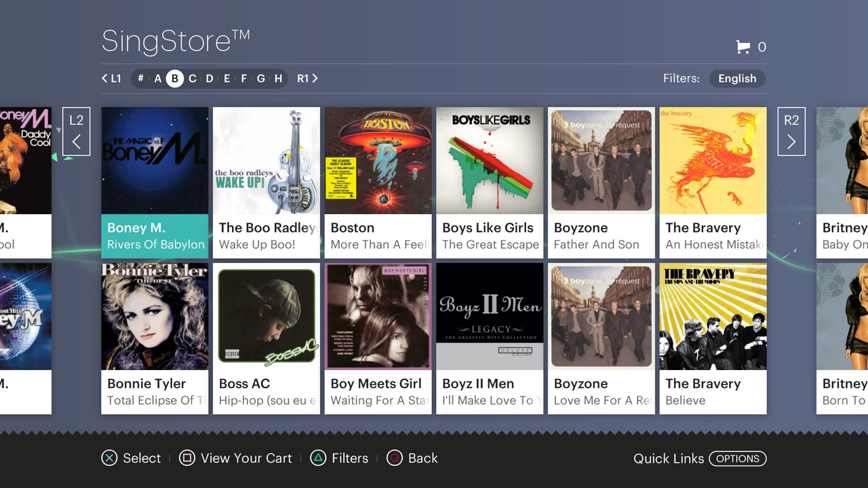
Task: Go to next letters with R1 arrow
Action: click(x=307, y=79)
